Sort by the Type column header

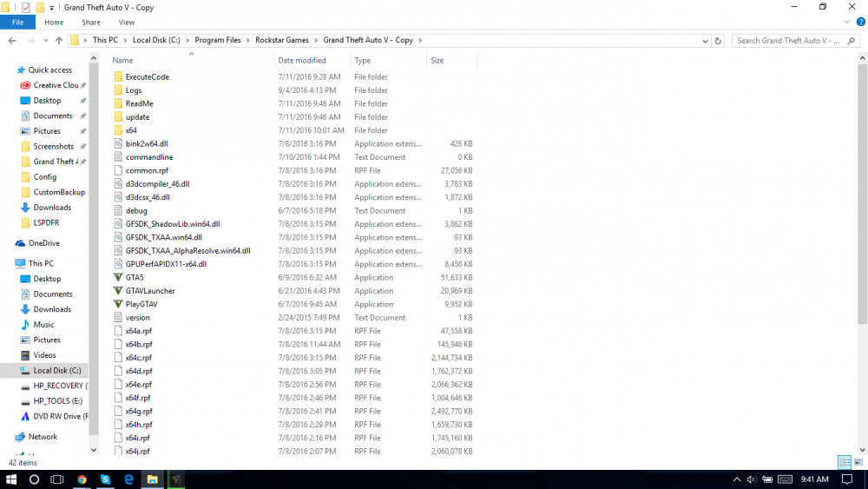point(388,60)
